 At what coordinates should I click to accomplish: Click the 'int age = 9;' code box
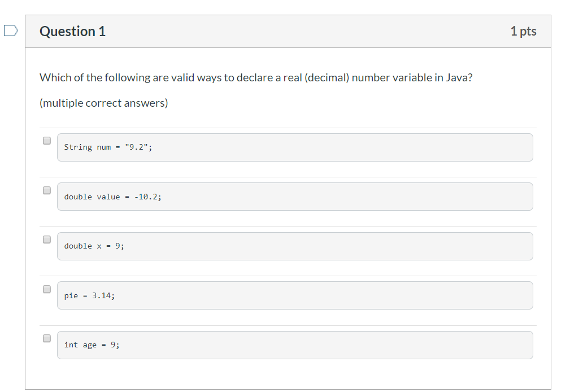pos(294,345)
